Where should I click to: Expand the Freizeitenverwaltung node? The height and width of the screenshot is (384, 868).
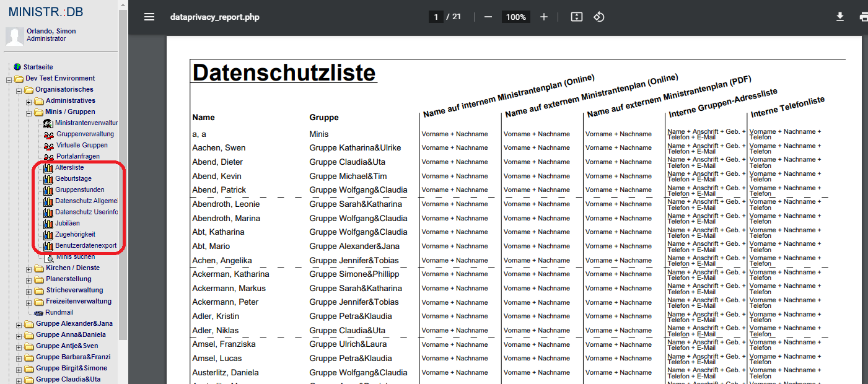point(28,302)
